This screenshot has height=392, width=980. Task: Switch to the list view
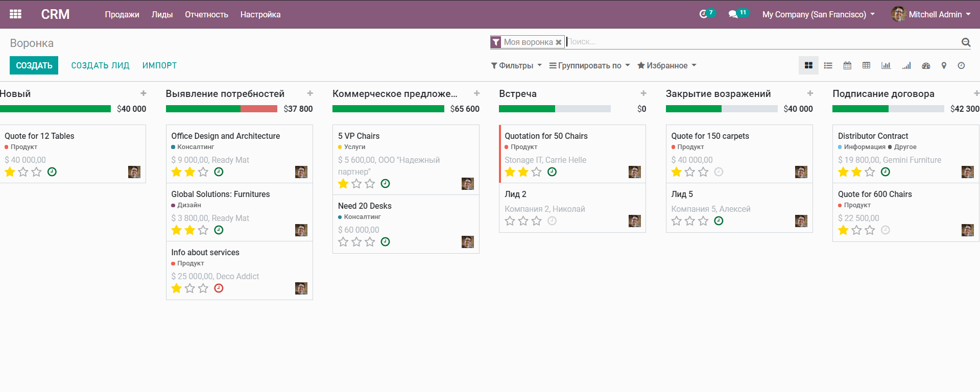click(828, 65)
